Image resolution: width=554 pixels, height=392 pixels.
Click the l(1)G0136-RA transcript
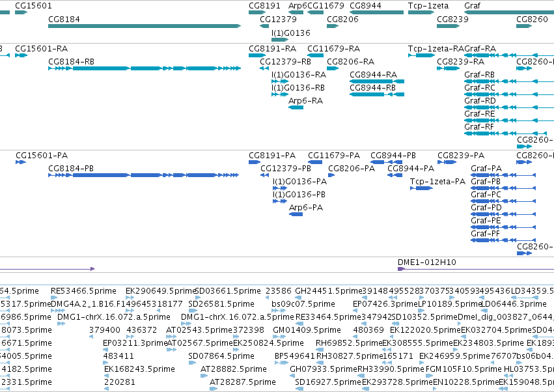[280, 81]
